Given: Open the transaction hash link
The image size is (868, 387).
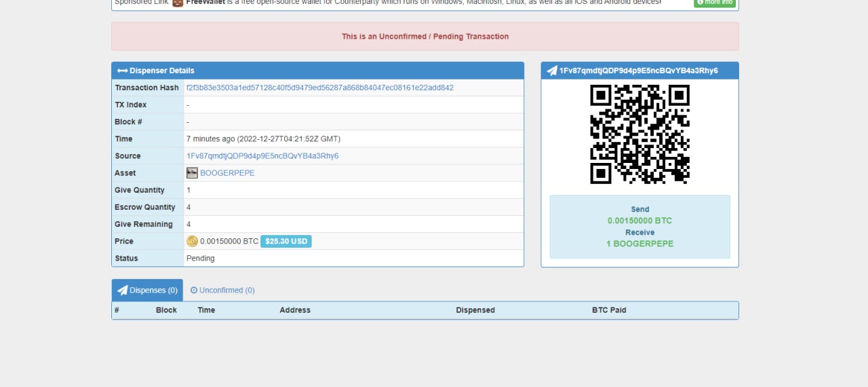Looking at the screenshot, I should [x=320, y=88].
